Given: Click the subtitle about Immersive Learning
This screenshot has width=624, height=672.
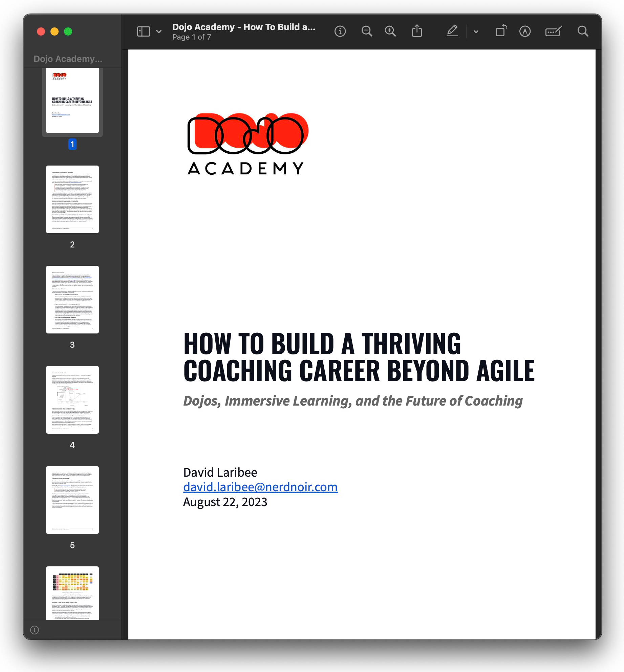Looking at the screenshot, I should (353, 401).
